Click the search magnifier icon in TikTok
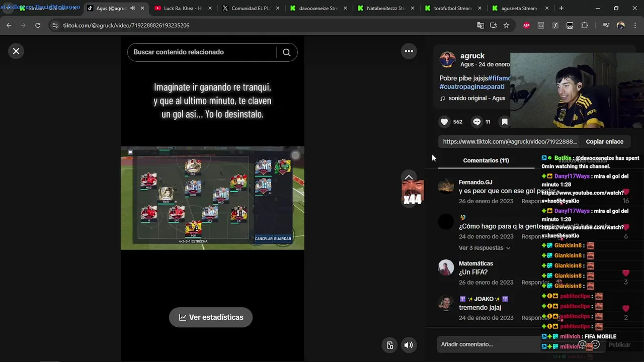This screenshot has width=644, height=362. pos(286,52)
